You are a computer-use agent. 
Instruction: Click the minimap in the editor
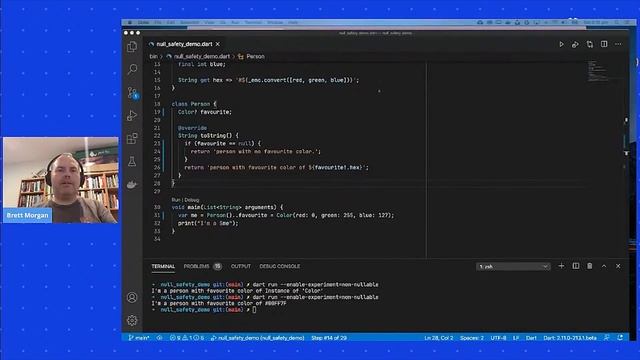pyautogui.click(x=598, y=71)
